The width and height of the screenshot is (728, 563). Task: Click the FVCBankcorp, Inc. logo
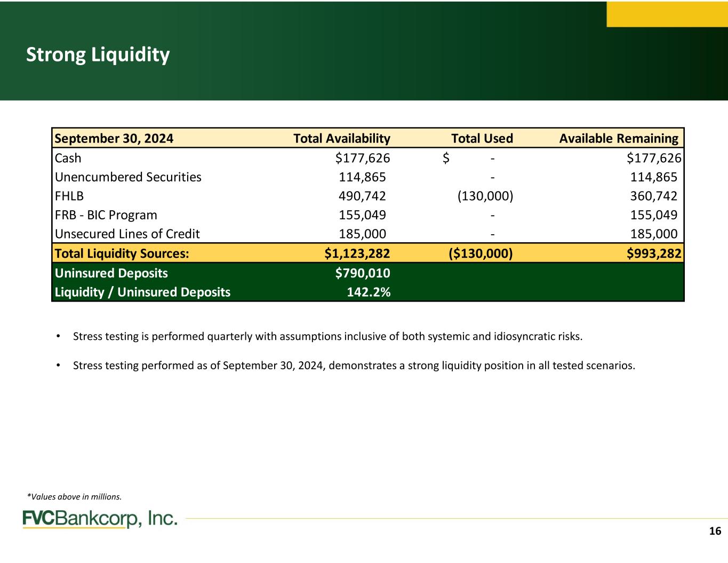(100, 519)
